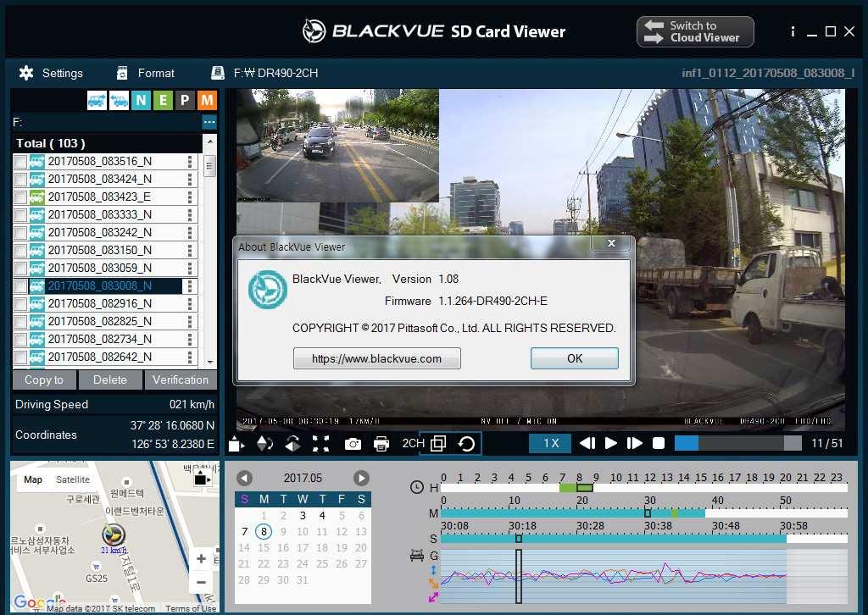This screenshot has width=868, height=615.
Task: Click camera icon of 20170508_083423_E row
Action: (x=36, y=197)
